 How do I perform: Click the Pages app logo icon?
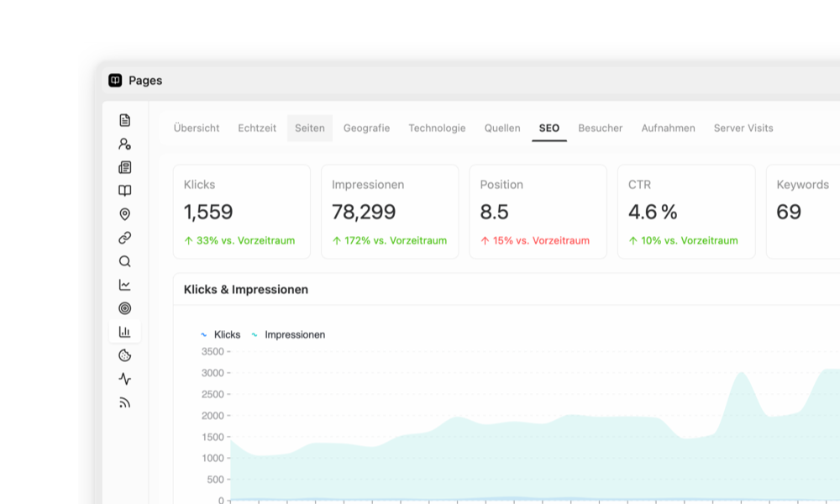115,81
